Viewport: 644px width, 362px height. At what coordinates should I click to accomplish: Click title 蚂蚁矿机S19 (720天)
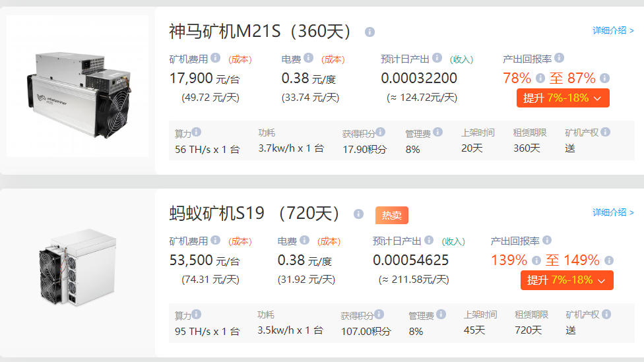click(254, 213)
